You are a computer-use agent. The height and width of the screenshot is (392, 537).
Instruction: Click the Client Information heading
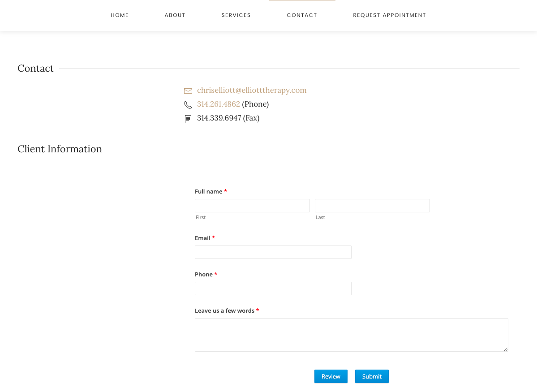tap(60, 149)
